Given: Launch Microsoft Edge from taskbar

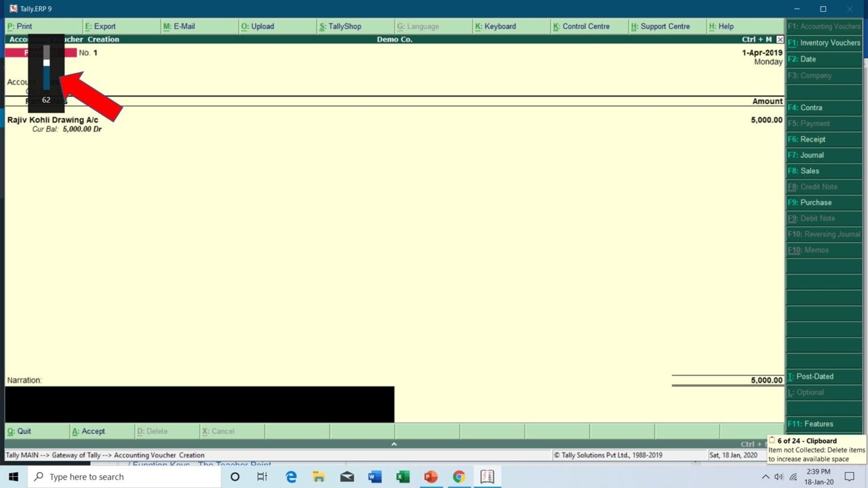Looking at the screenshot, I should tap(291, 477).
